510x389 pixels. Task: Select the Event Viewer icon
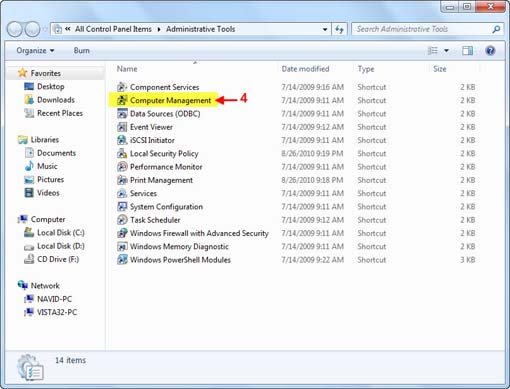tap(122, 127)
